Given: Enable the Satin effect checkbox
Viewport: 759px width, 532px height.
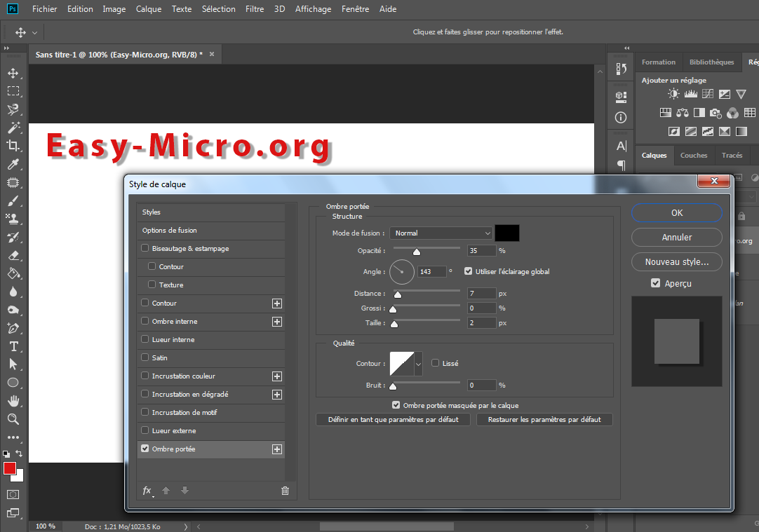Looking at the screenshot, I should [145, 357].
